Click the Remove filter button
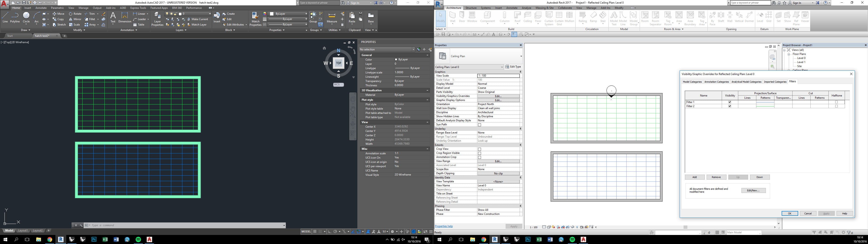Viewport: 868px width, 244px height. (716, 177)
